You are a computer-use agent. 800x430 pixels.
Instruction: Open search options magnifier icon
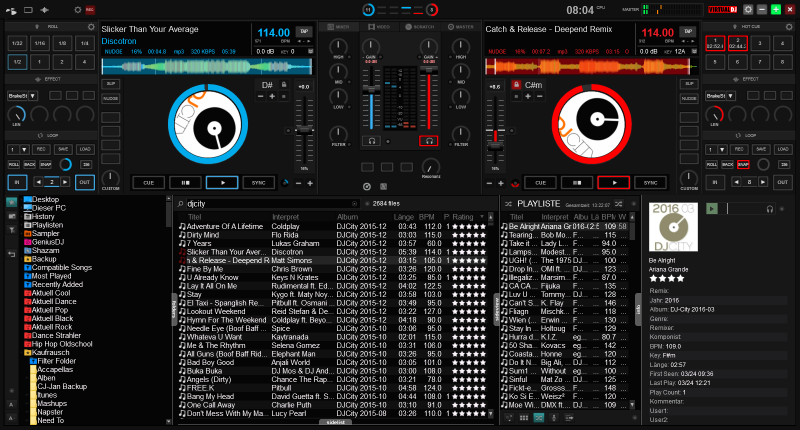coord(180,204)
